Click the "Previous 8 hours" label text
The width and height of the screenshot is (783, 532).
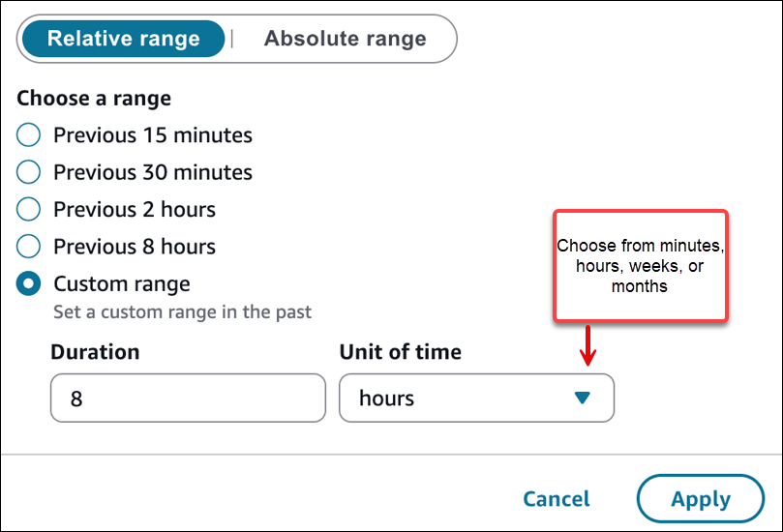(x=135, y=247)
